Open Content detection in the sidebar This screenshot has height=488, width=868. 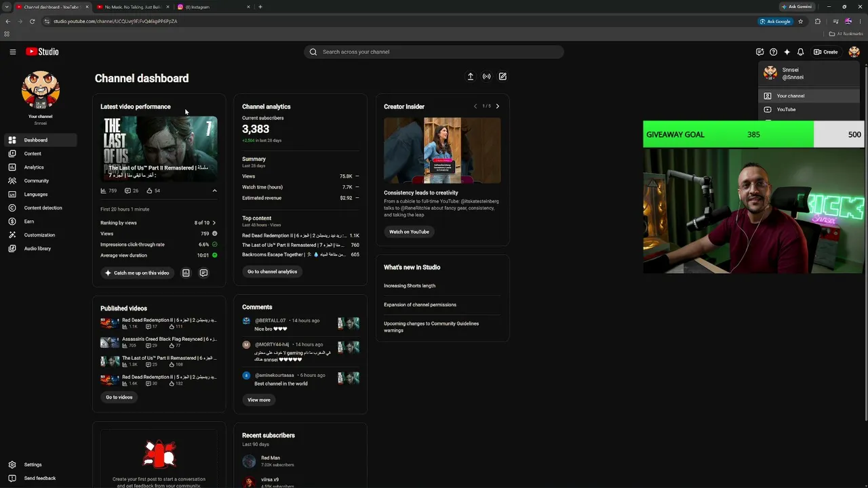click(x=41, y=208)
